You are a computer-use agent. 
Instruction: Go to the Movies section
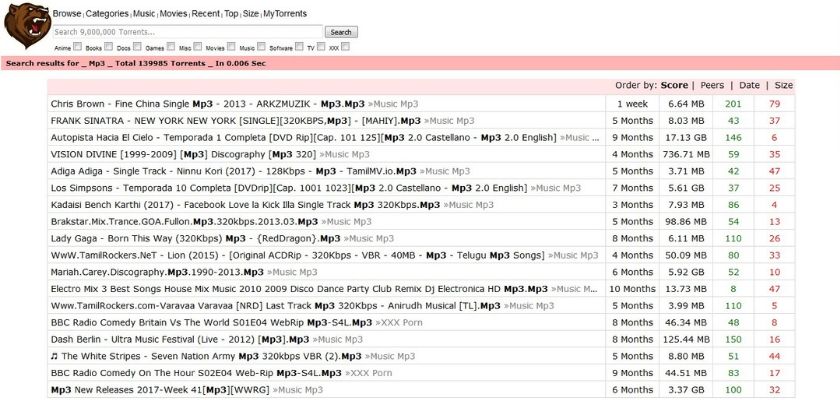pos(174,14)
